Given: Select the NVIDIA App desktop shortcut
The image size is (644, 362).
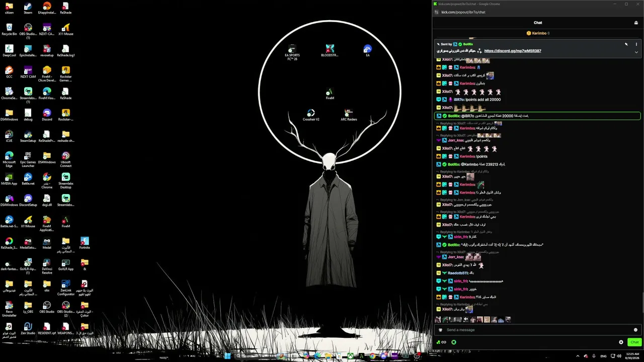Looking at the screenshot, I should pos(9,179).
